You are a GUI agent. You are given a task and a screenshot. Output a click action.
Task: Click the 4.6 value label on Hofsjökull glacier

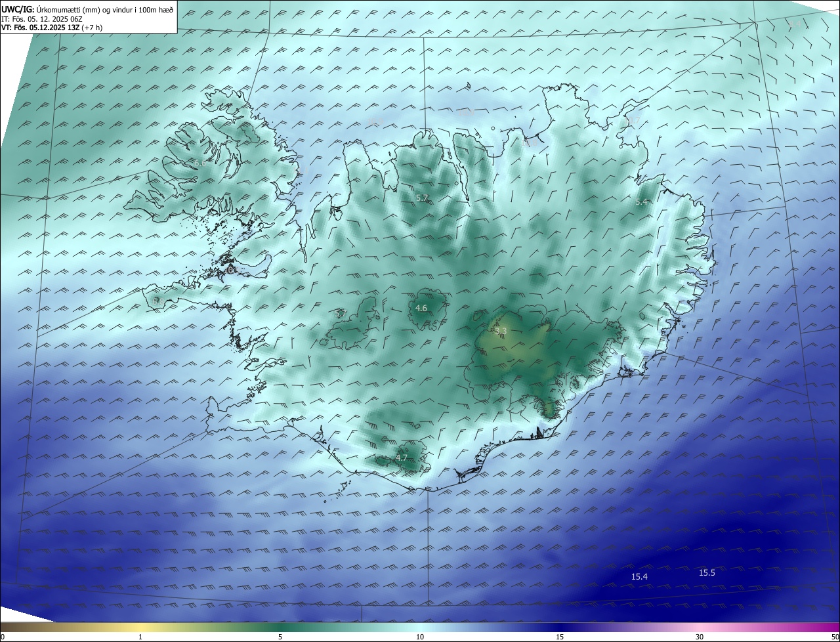click(x=421, y=308)
